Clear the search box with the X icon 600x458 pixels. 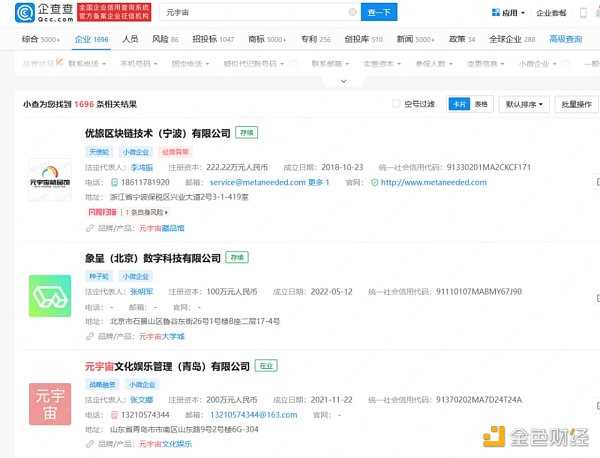coord(352,12)
